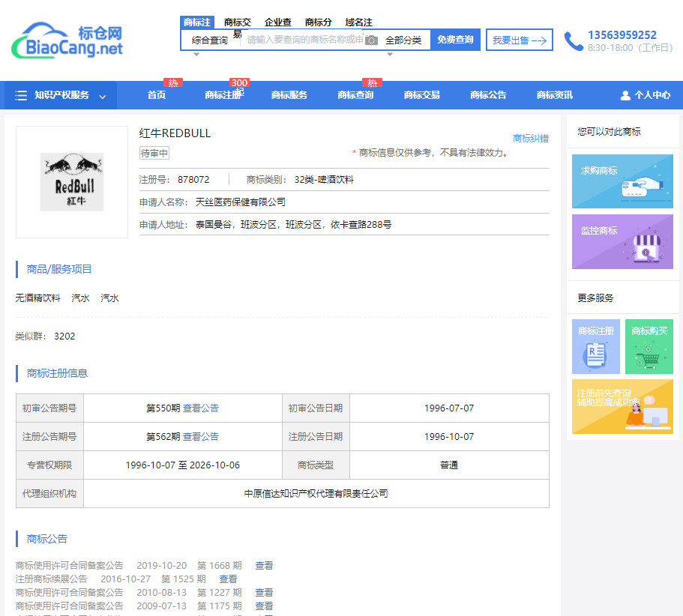Click 查看公告 for 第550期
Image resolution: width=683 pixels, height=616 pixels.
(201, 408)
